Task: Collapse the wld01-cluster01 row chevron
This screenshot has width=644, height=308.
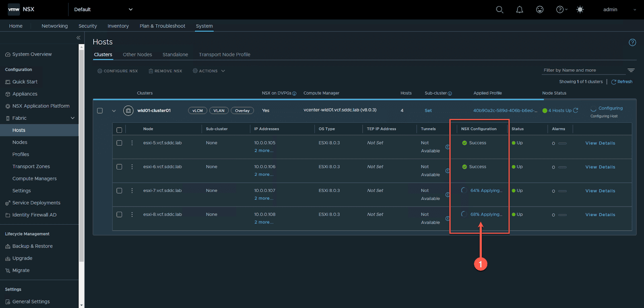Action: tap(114, 111)
